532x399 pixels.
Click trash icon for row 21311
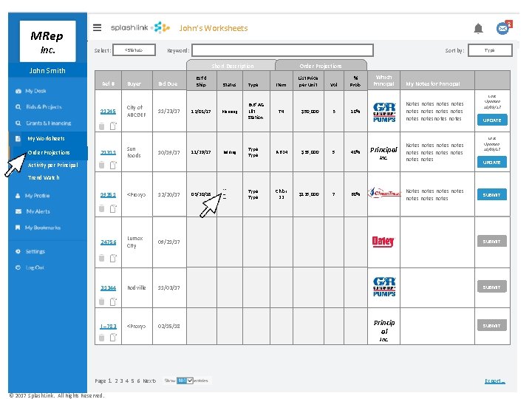pyautogui.click(x=101, y=166)
